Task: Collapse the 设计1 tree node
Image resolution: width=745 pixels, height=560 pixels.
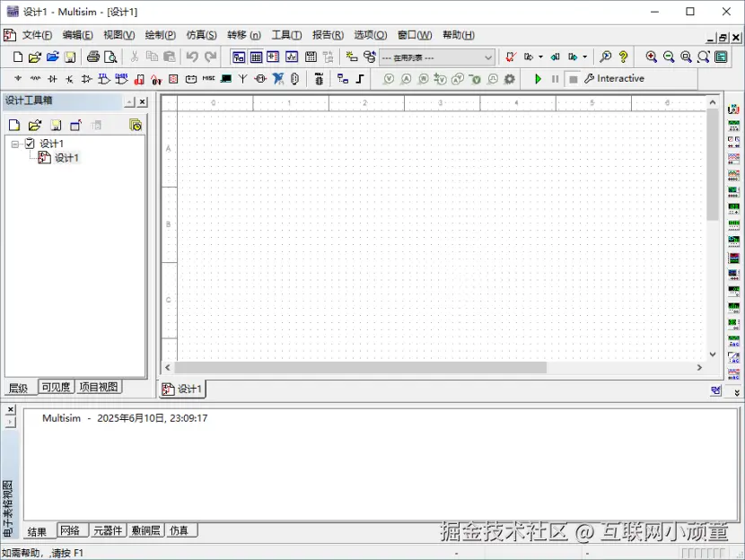Action: (15, 144)
